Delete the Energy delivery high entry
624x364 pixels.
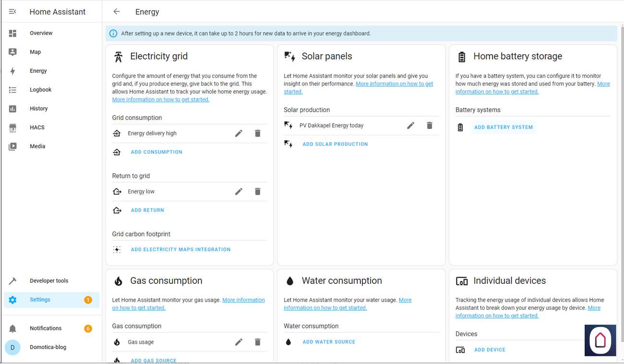pyautogui.click(x=258, y=133)
